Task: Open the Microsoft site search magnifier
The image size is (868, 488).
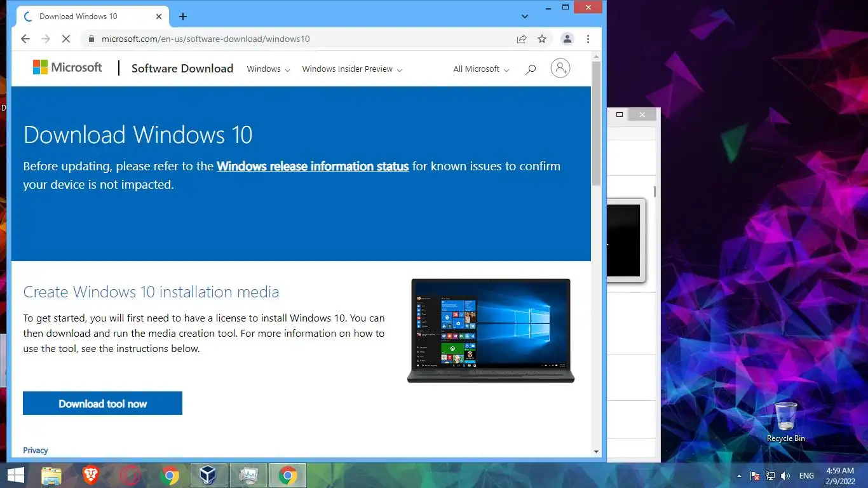Action: pyautogui.click(x=531, y=69)
